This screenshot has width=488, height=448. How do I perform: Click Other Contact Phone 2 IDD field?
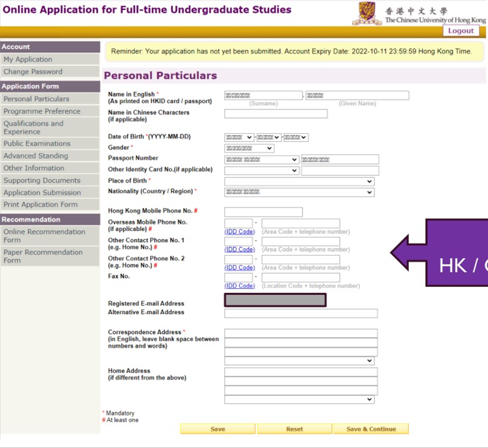(x=238, y=259)
